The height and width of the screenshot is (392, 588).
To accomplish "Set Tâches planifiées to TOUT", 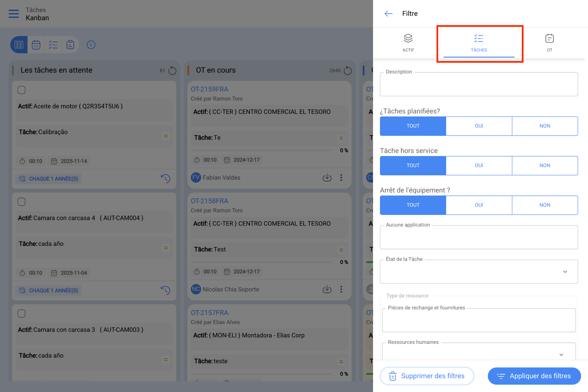I will 413,126.
